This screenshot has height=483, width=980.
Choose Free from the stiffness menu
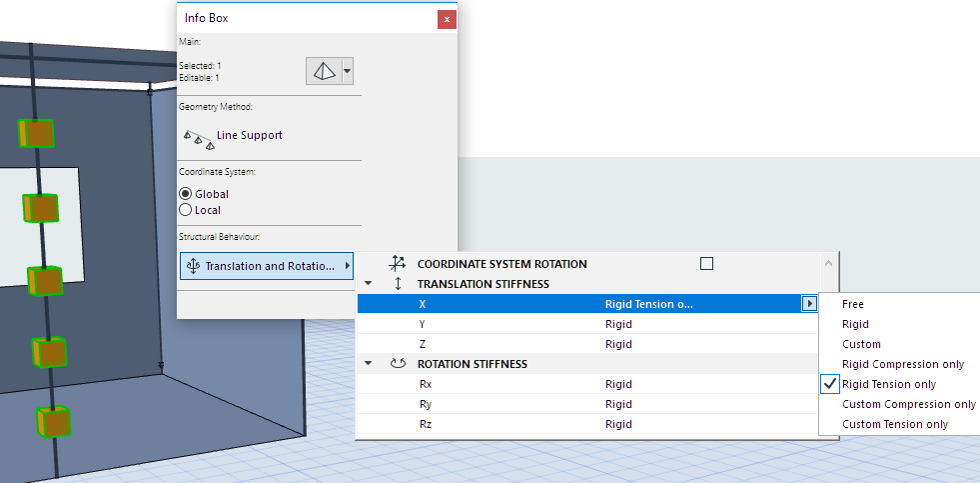click(x=853, y=304)
